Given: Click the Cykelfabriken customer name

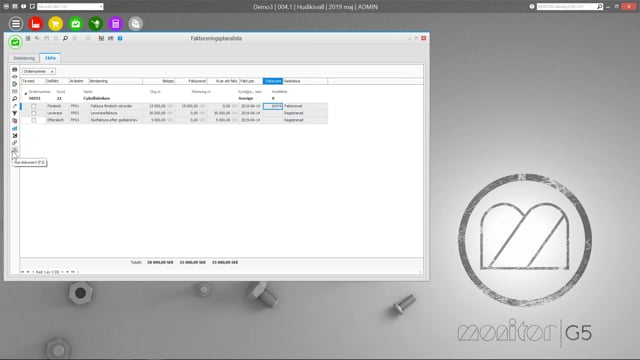Looking at the screenshot, I should 97,98.
